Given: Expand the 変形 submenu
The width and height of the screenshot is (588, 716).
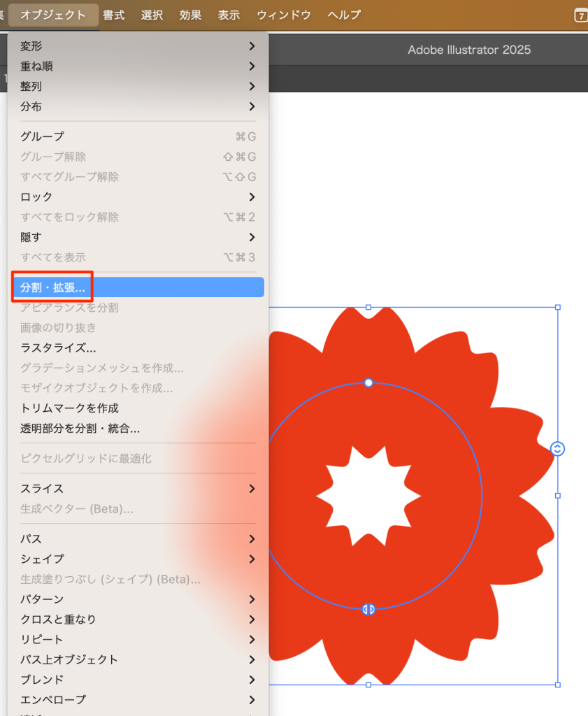Looking at the screenshot, I should pos(138,46).
